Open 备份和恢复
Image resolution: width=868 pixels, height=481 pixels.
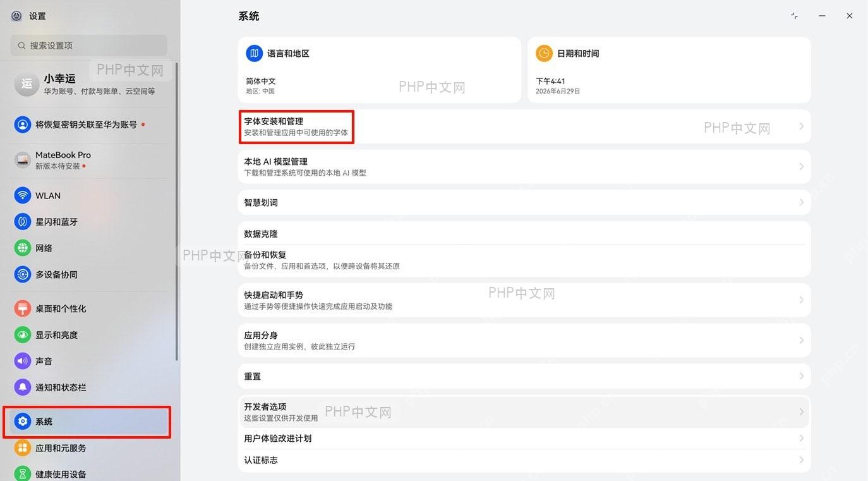point(524,260)
